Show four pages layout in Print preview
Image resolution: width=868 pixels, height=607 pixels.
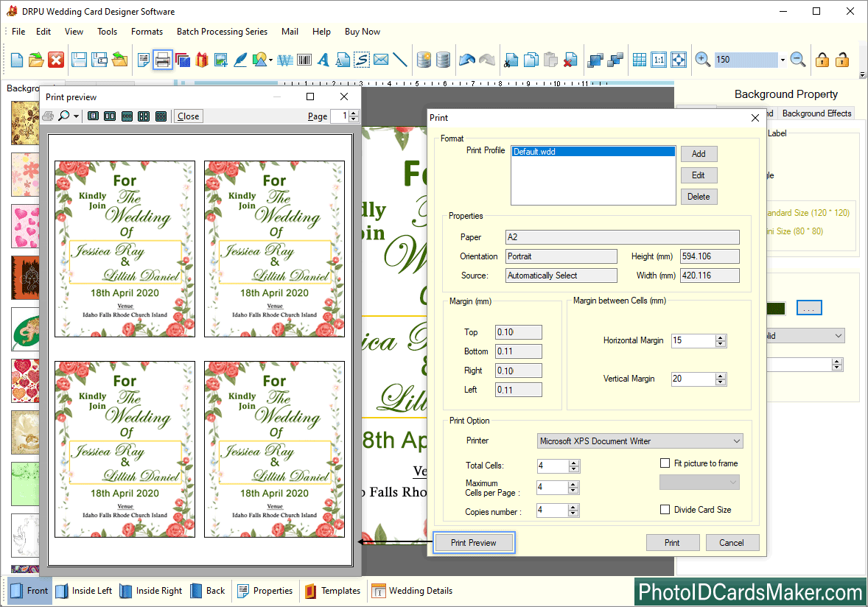click(144, 116)
